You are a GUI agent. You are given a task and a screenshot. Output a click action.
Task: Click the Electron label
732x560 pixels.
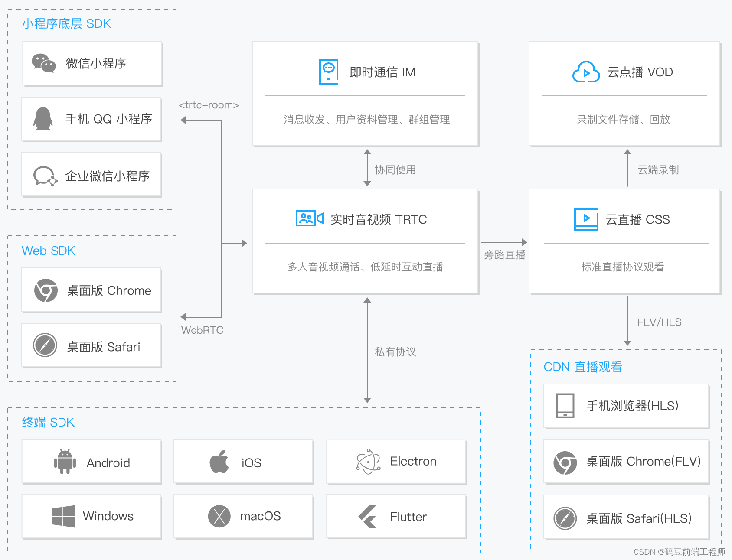coord(413,461)
